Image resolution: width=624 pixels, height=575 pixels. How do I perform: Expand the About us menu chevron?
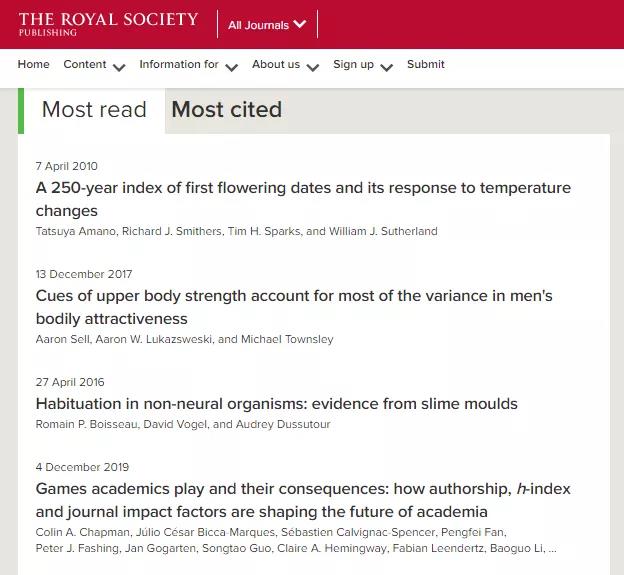pyautogui.click(x=313, y=67)
